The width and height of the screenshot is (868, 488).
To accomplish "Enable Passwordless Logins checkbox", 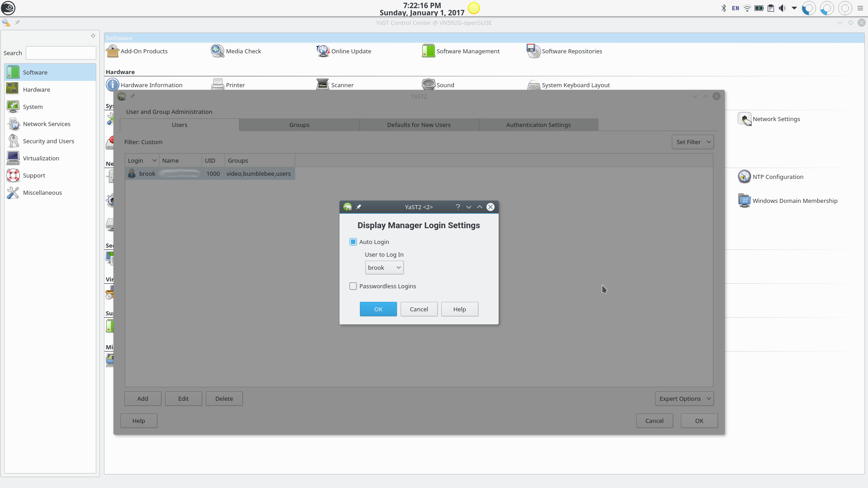I will [353, 286].
